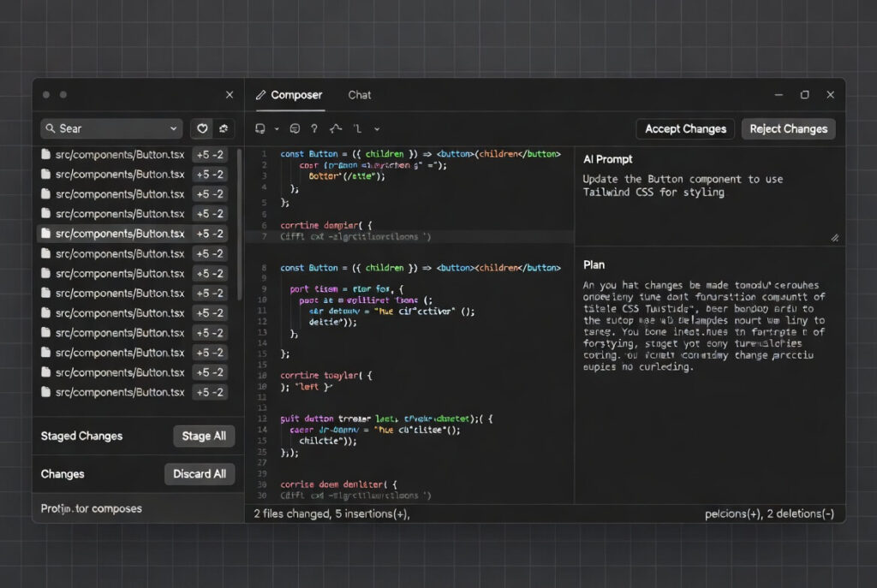Click the Plan paragraph starting 'An you hat changes'
The image size is (877, 588).
click(704, 326)
